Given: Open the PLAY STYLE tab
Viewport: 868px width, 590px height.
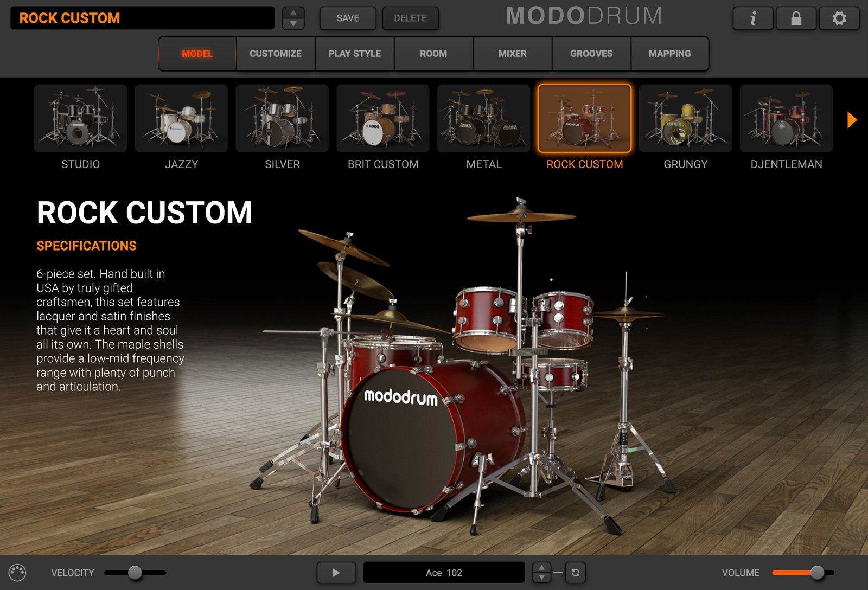Looking at the screenshot, I should (355, 54).
